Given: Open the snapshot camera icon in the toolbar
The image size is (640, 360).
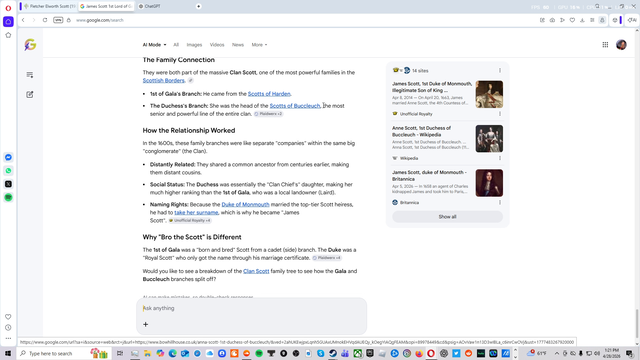Looking at the screenshot, I should [x=552, y=20].
